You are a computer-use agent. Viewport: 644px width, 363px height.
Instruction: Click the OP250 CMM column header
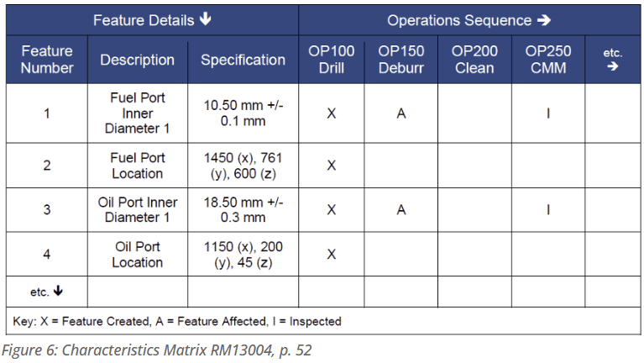(x=548, y=60)
